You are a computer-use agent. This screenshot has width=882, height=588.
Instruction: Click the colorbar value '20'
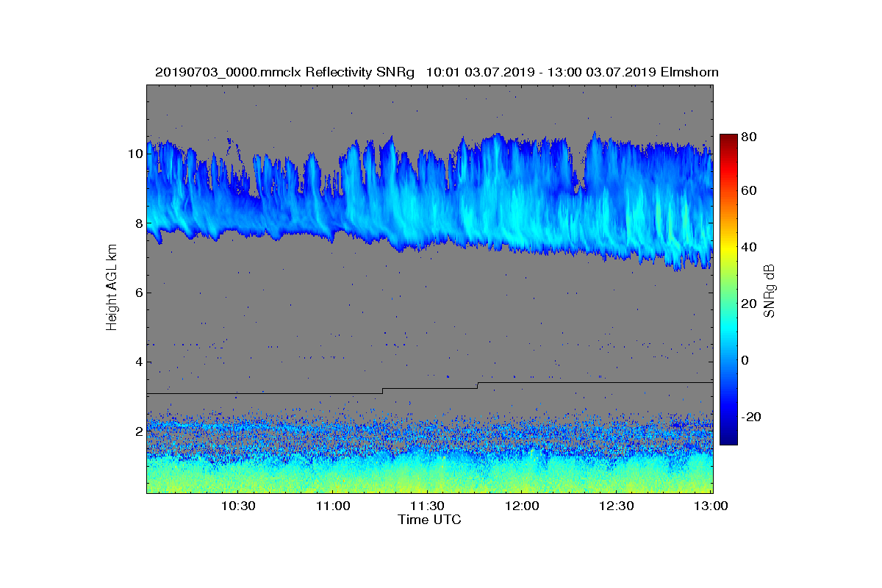click(x=749, y=304)
